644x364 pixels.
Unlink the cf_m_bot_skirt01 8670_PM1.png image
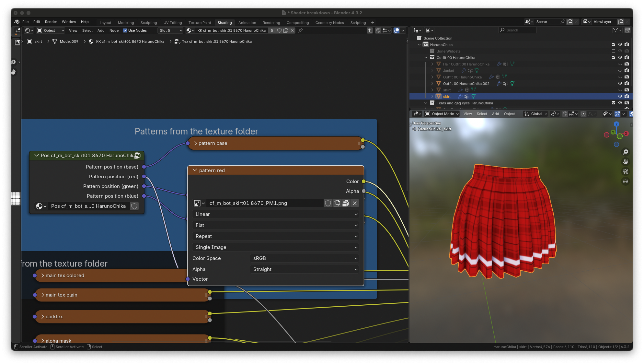355,203
